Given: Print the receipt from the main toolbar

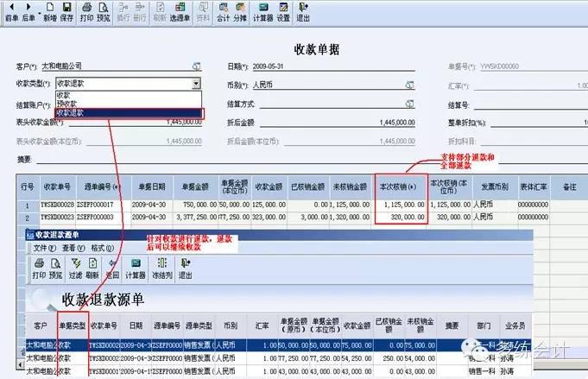Looking at the screenshot, I should click(x=86, y=12).
